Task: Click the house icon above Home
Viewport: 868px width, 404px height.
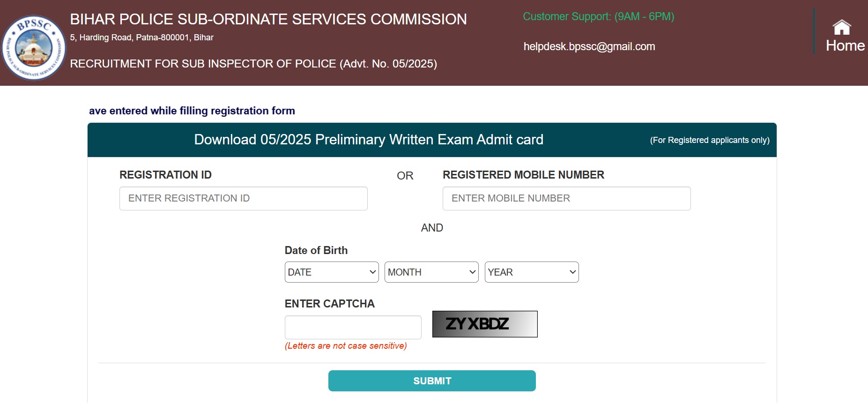Action: [841, 27]
